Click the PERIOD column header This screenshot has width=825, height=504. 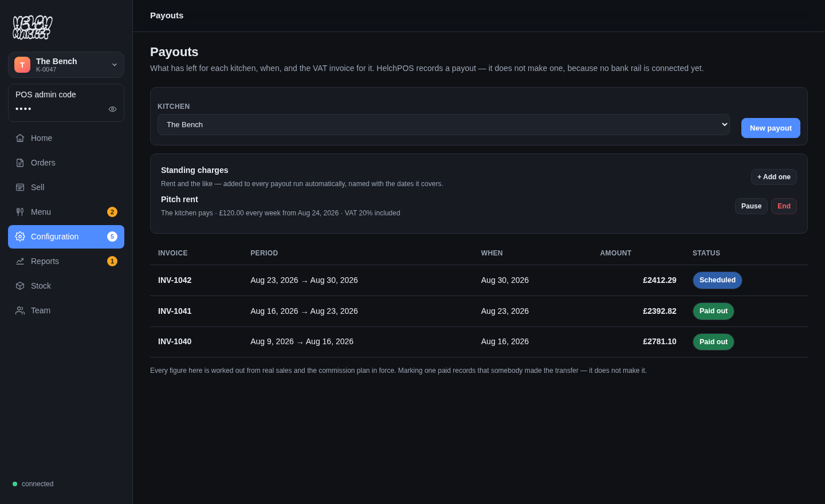click(x=264, y=253)
